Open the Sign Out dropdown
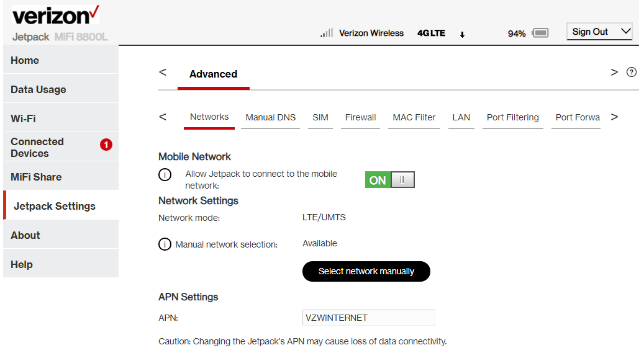The width and height of the screenshot is (644, 358). (x=599, y=32)
